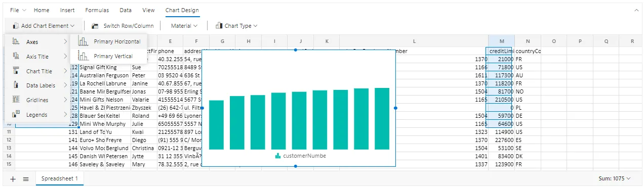Click the Primary Vertical axis icon

click(x=83, y=56)
